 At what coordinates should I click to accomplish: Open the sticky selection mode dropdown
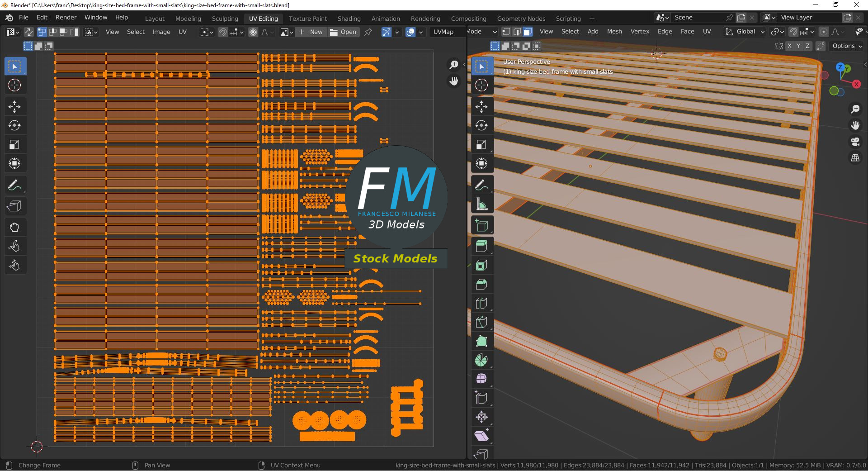(92, 32)
